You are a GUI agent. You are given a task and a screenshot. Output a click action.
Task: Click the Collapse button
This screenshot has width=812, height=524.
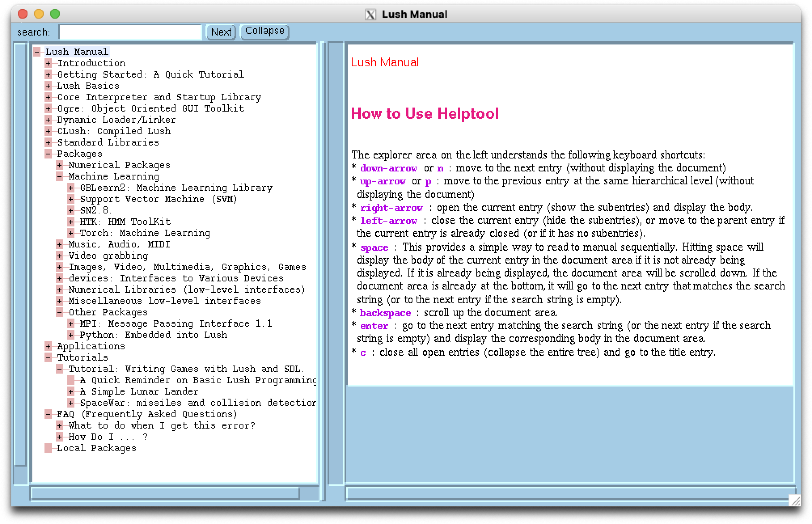[265, 31]
